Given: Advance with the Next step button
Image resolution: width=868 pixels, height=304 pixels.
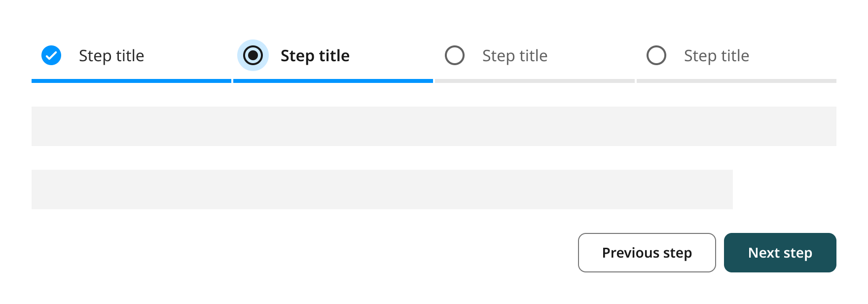Looking at the screenshot, I should (x=780, y=253).
